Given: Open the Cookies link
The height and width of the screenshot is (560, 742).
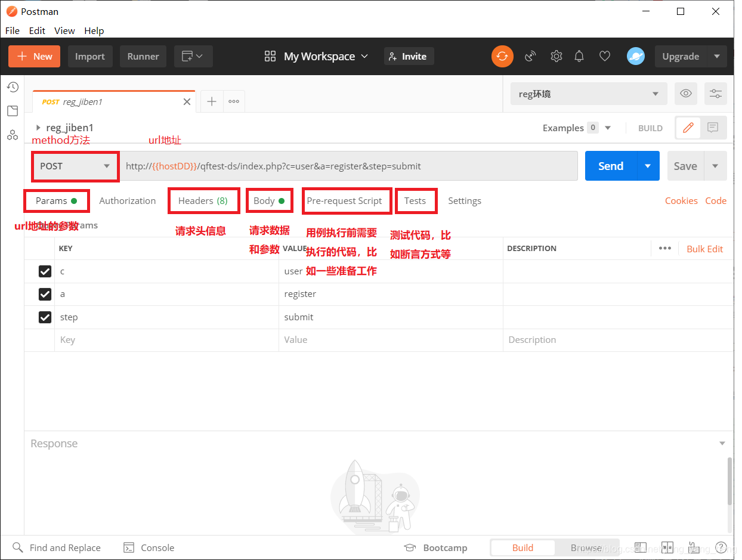Looking at the screenshot, I should (681, 200).
